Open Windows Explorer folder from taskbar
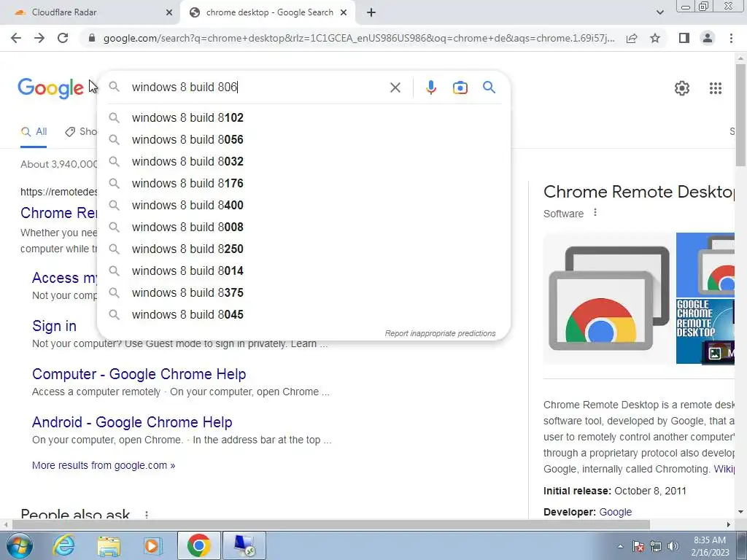 pyautogui.click(x=109, y=545)
